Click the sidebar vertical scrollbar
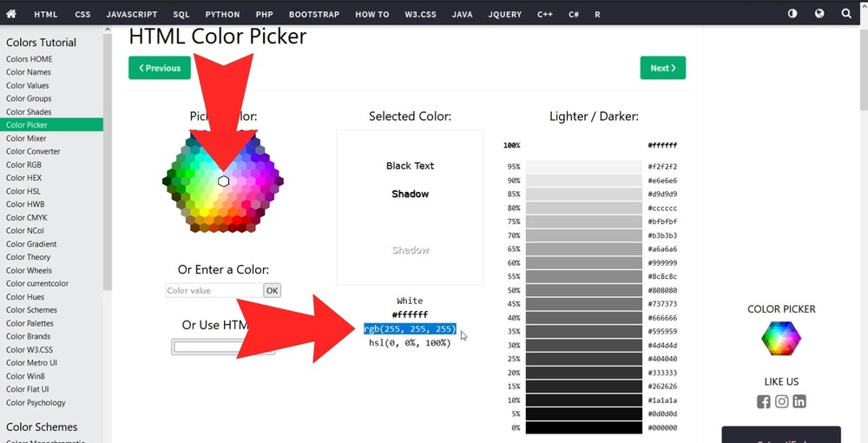This screenshot has width=868, height=443. (108, 174)
